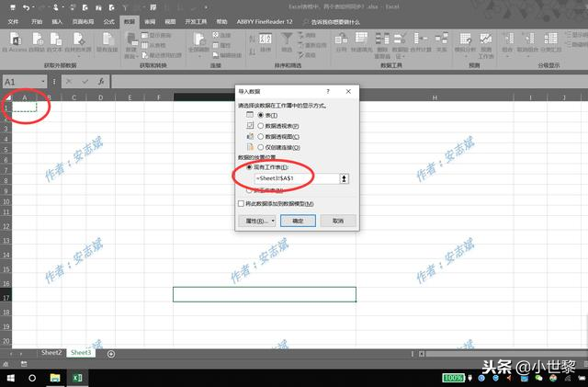Image resolution: width=588 pixels, height=387 pixels.
Task: Select the PivotChart (数据透视图) radio option
Action: pos(261,137)
